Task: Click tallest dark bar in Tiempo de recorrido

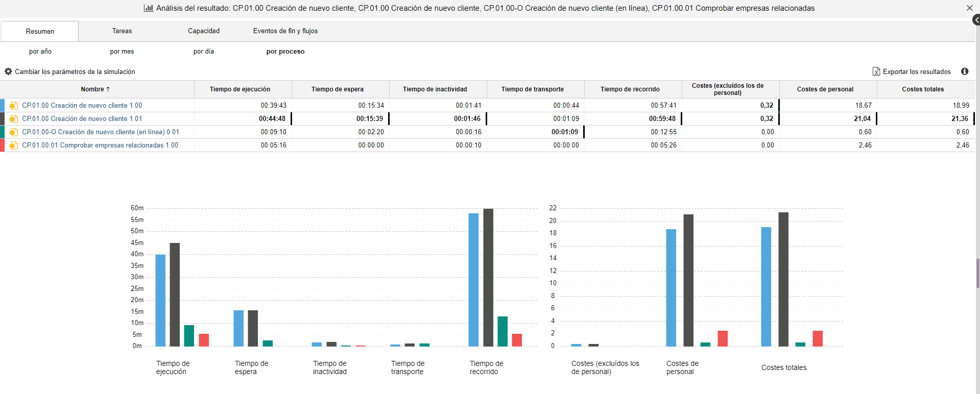Action: pos(488,278)
